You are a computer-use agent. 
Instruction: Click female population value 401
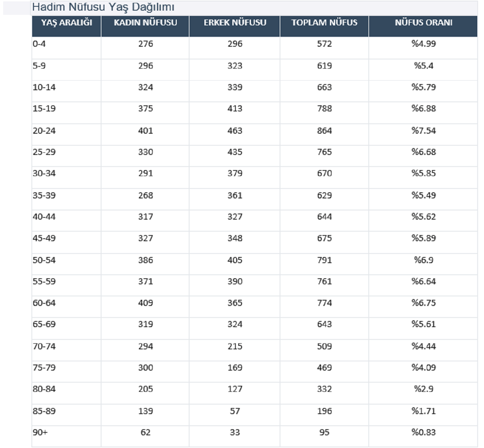coord(146,131)
